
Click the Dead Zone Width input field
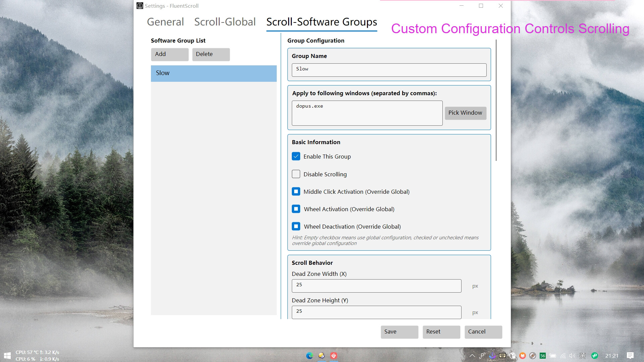376,286
